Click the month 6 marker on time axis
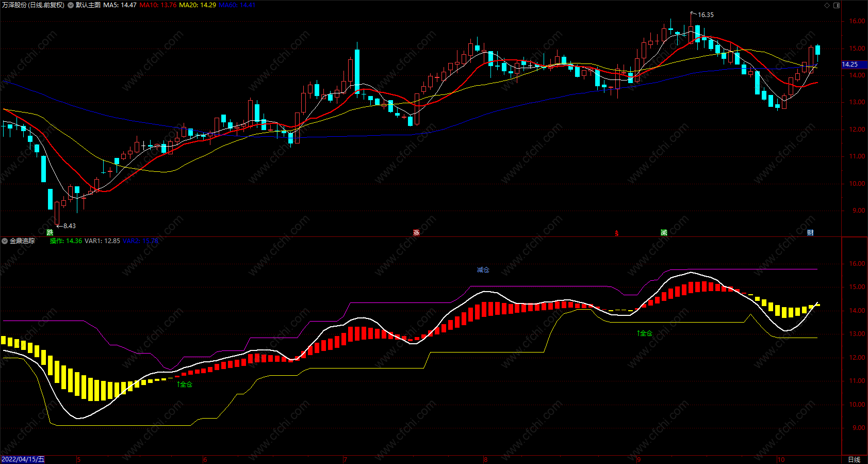Screen dimensions: 868x464 (x=205, y=459)
